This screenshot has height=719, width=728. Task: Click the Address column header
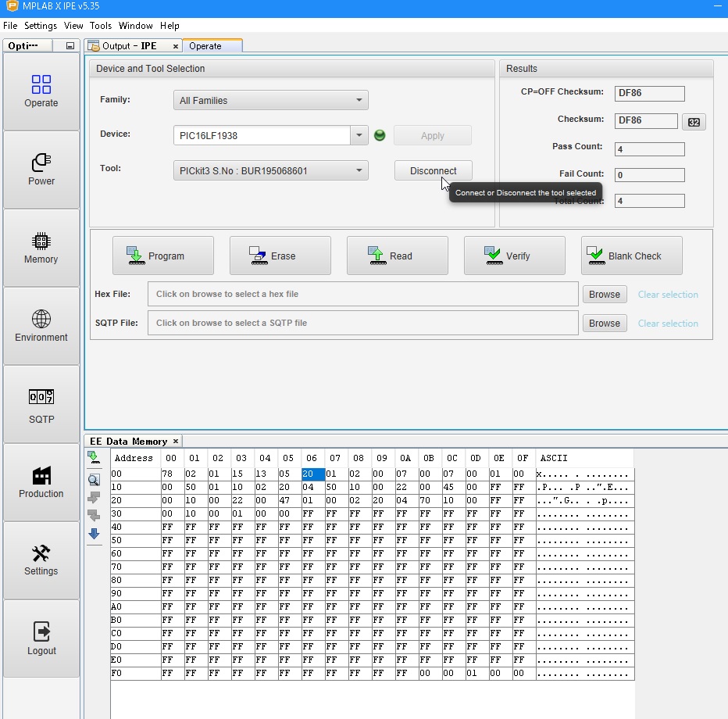coord(135,458)
